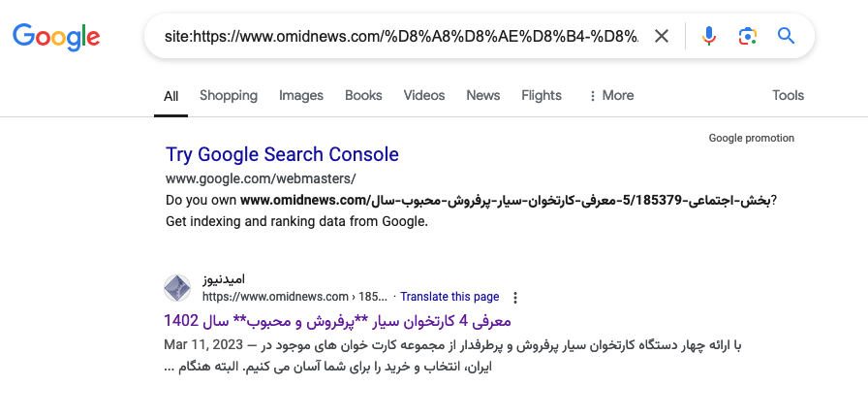
Task: Submit search with magnifying glass icon
Action: [786, 36]
